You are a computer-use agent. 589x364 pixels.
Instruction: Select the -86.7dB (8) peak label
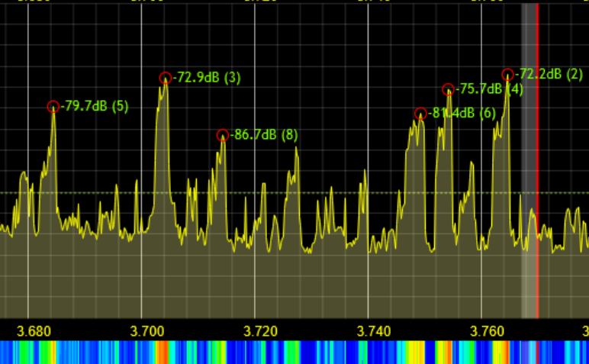[264, 136]
